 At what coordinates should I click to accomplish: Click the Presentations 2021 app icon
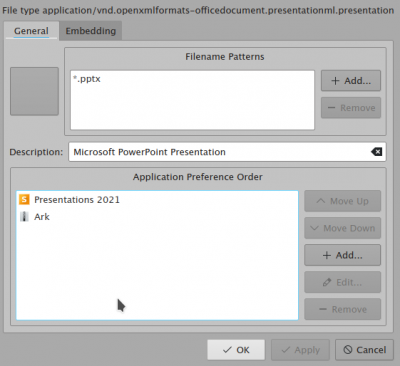coord(24,199)
